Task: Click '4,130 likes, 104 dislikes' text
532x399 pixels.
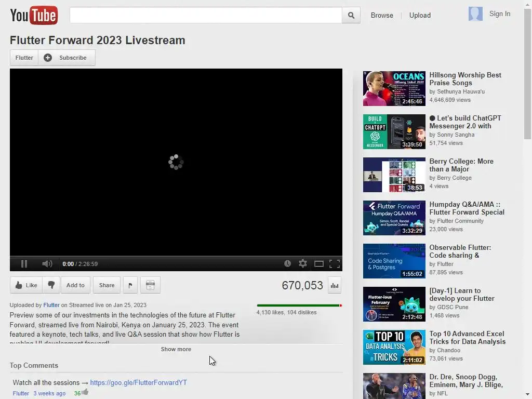Action: [x=286, y=312]
